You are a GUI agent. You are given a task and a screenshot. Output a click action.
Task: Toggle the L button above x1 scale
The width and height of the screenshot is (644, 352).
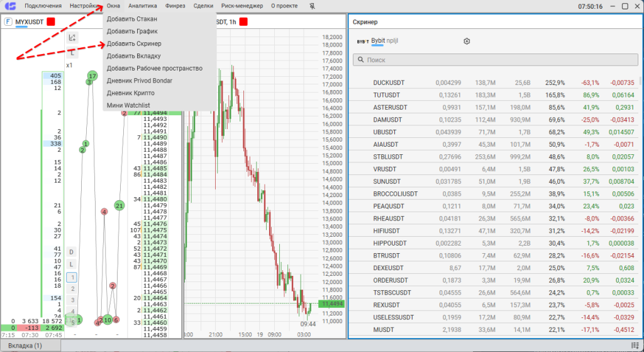[x=72, y=53]
